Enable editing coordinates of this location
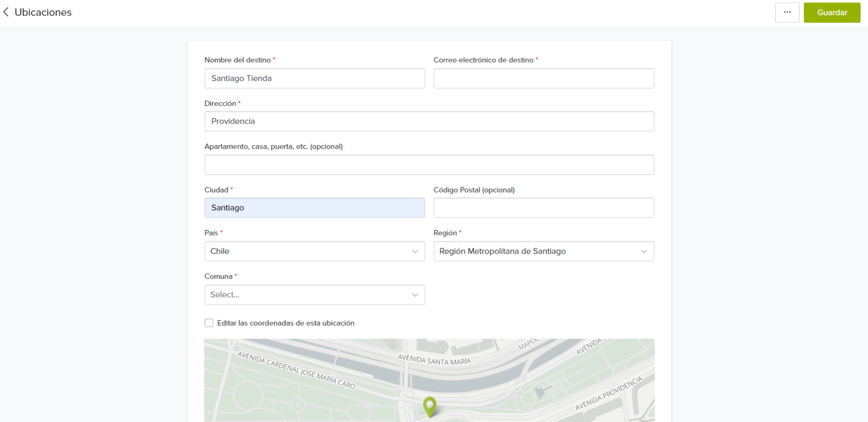868x422 pixels. point(209,323)
